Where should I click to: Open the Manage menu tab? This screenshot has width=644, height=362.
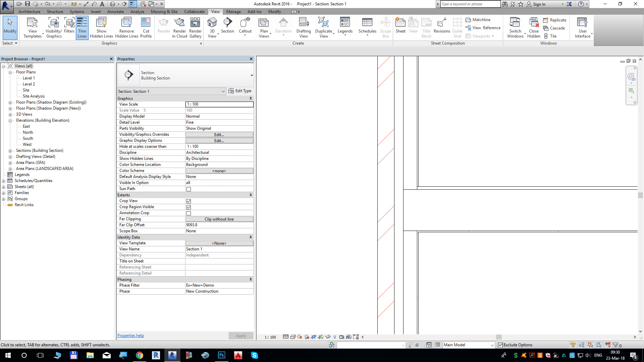[233, 11]
